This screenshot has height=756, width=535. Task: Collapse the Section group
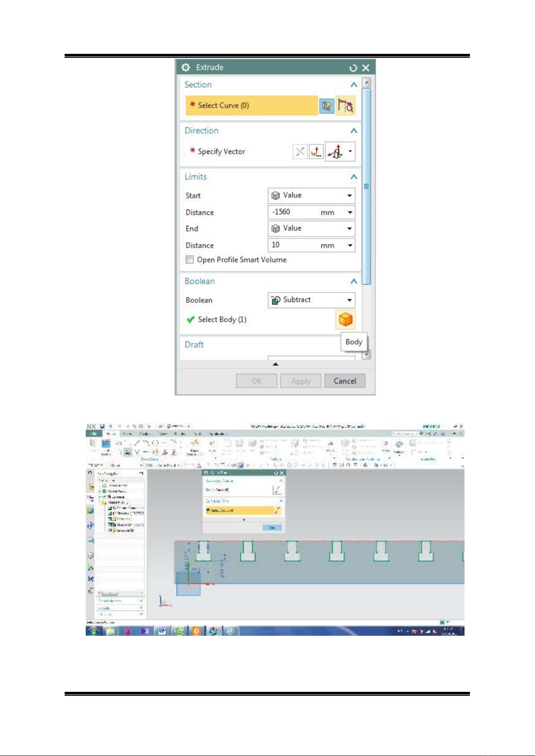pos(354,85)
